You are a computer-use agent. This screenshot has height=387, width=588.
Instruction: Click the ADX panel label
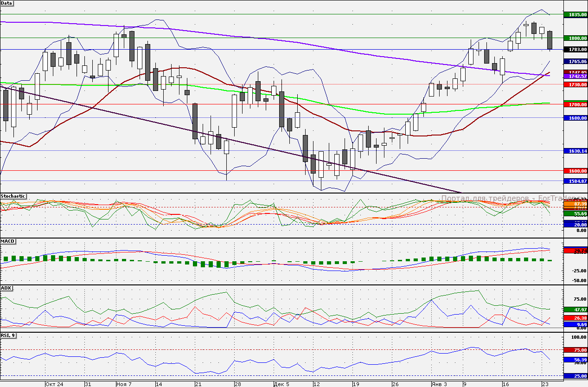[6, 288]
